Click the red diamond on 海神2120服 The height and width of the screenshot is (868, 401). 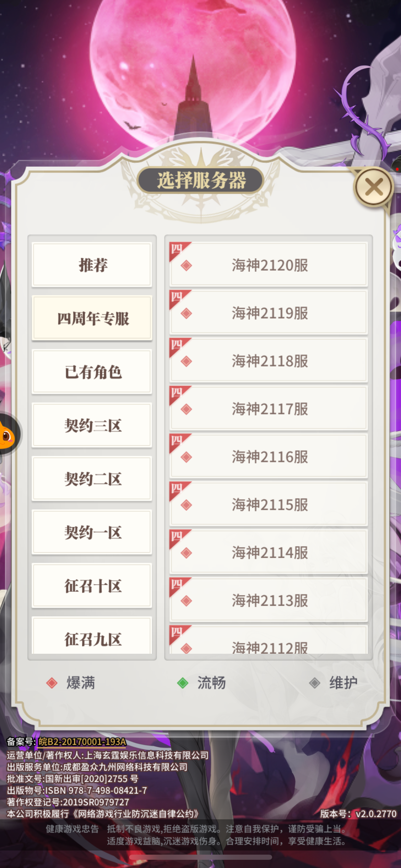[186, 265]
